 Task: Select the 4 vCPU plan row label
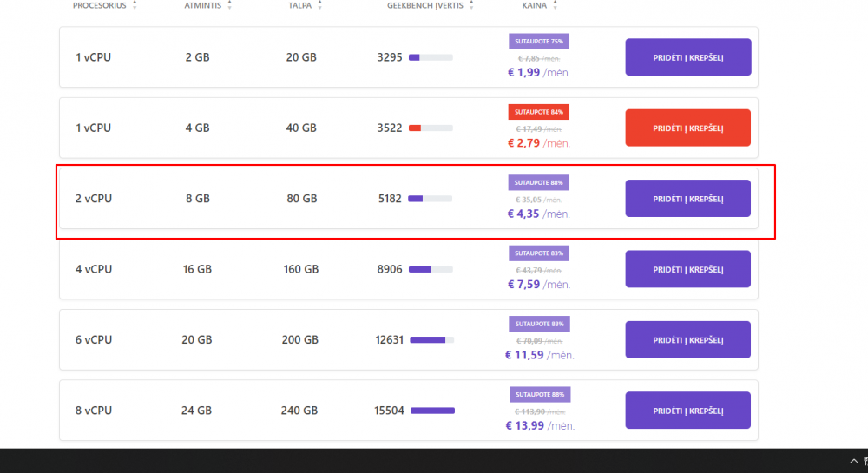[x=93, y=269]
